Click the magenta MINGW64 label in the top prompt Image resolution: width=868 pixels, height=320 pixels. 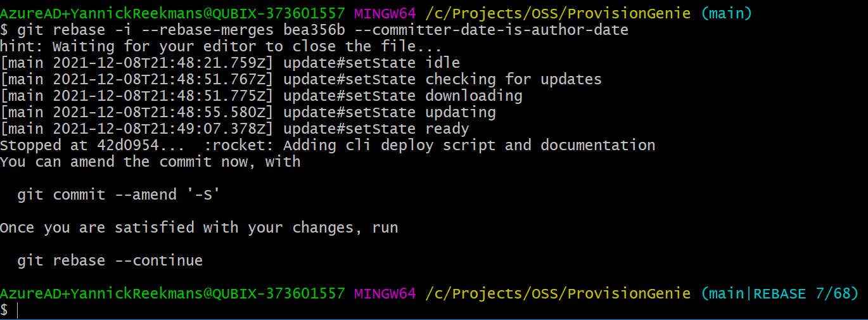(x=385, y=13)
